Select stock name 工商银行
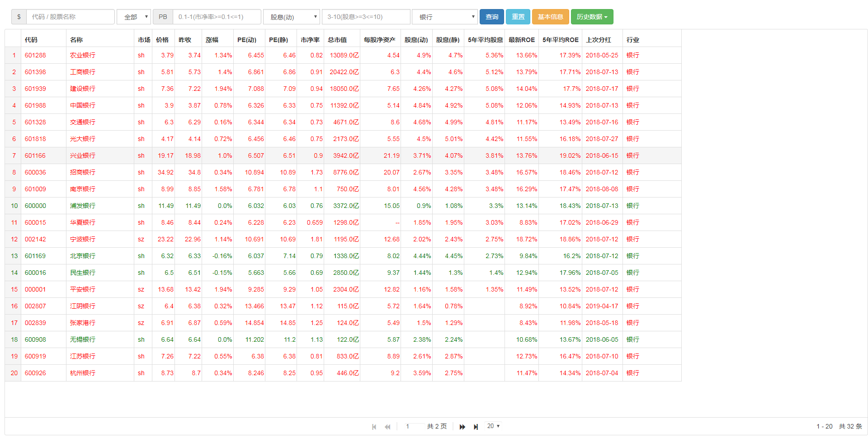 (x=83, y=72)
